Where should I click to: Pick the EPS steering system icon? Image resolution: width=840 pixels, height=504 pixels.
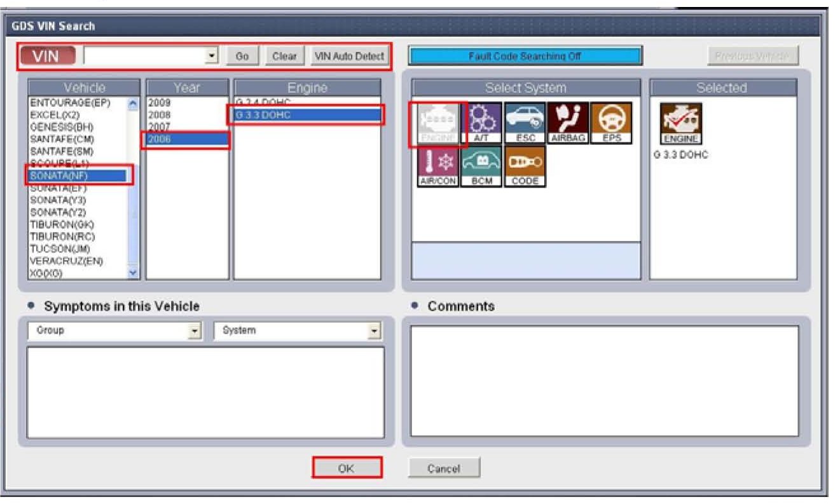(x=611, y=123)
